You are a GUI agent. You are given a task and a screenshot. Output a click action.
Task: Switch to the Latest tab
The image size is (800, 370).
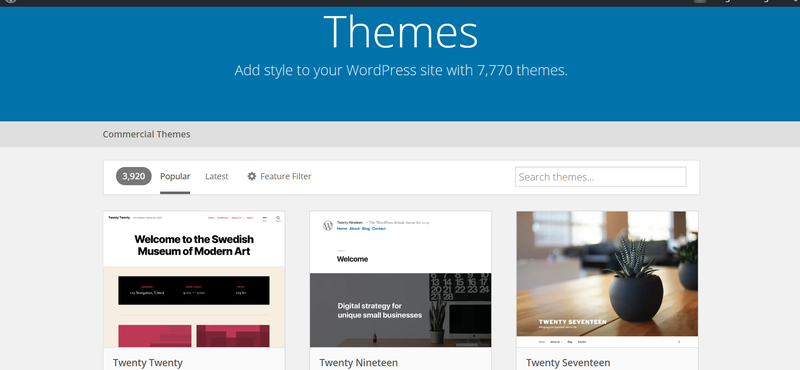coord(217,177)
